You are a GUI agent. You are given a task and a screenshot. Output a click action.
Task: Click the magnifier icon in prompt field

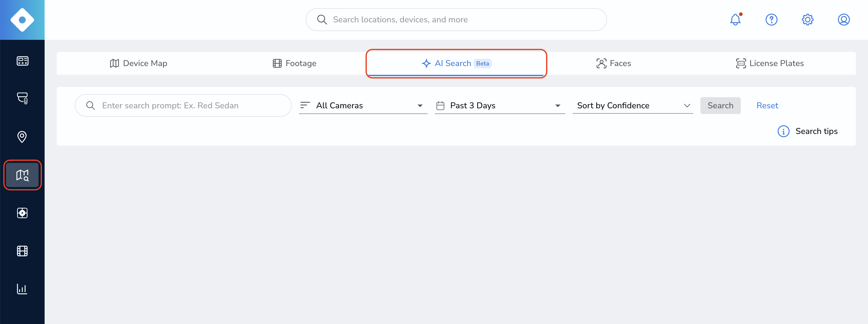tap(90, 106)
